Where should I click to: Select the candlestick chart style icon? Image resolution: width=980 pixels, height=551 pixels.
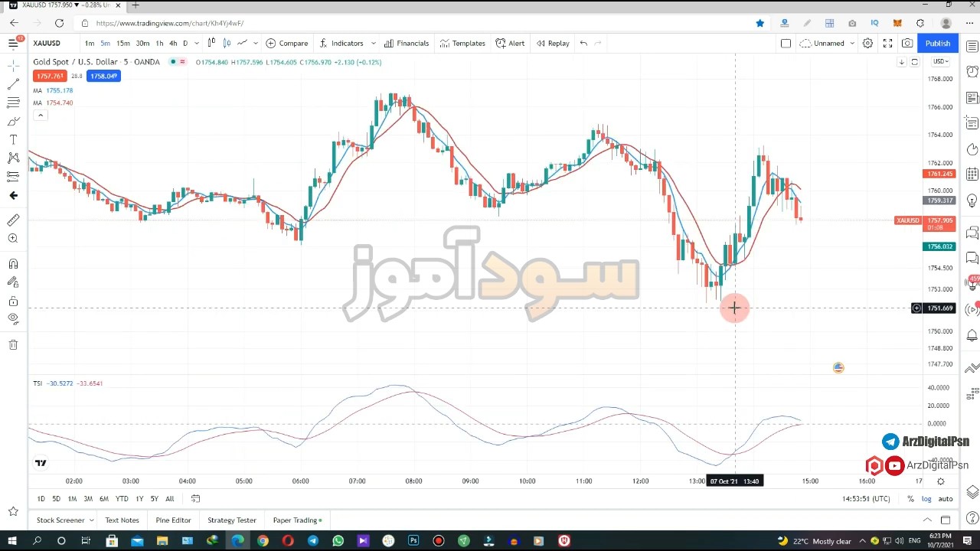(x=212, y=43)
